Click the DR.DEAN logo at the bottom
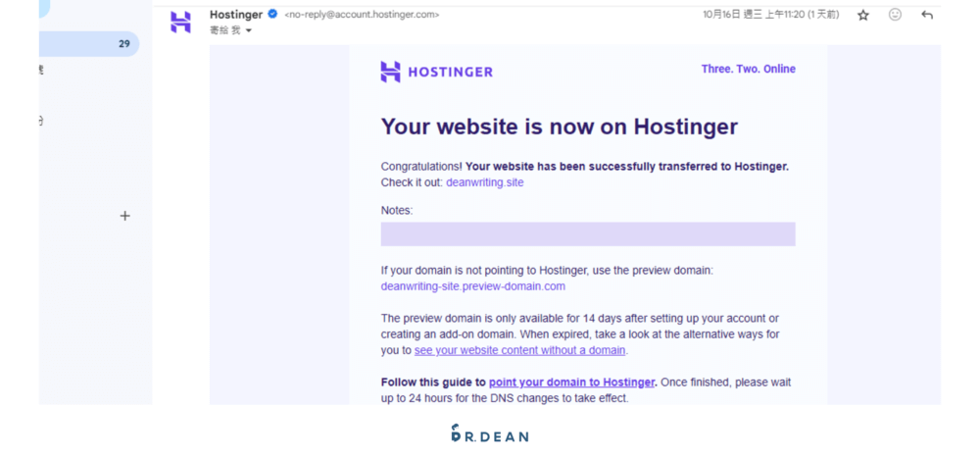980x460 pixels. pos(490,434)
